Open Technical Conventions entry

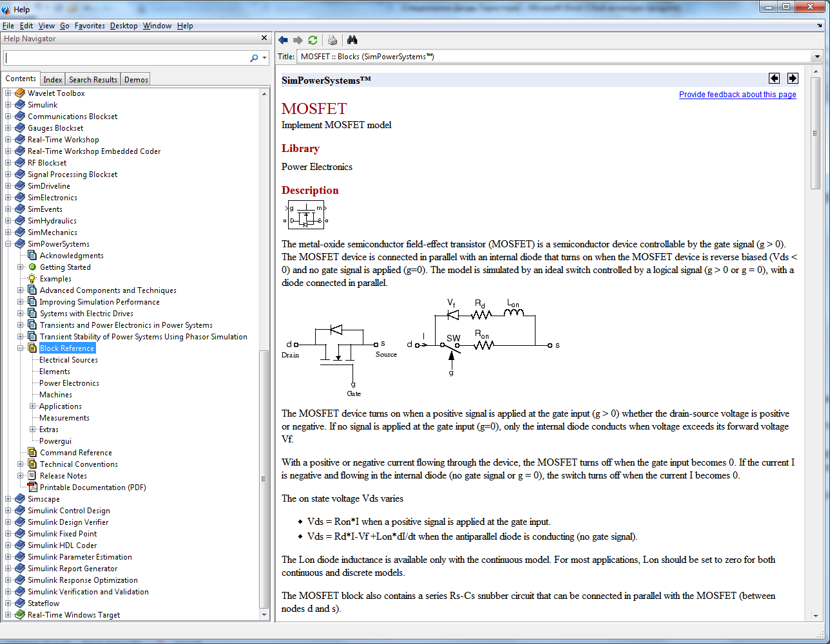[79, 464]
